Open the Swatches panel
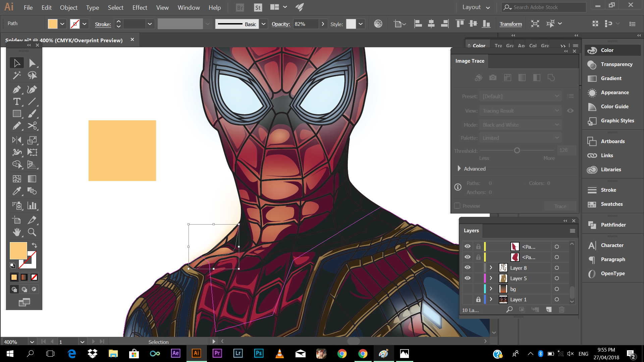Screen dimensions: 644x362 [x=611, y=204]
